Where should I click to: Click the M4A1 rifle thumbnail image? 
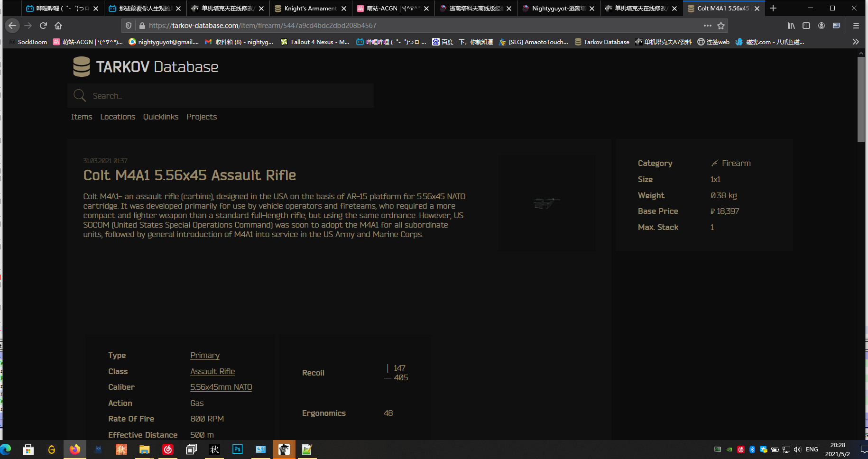coord(546,203)
